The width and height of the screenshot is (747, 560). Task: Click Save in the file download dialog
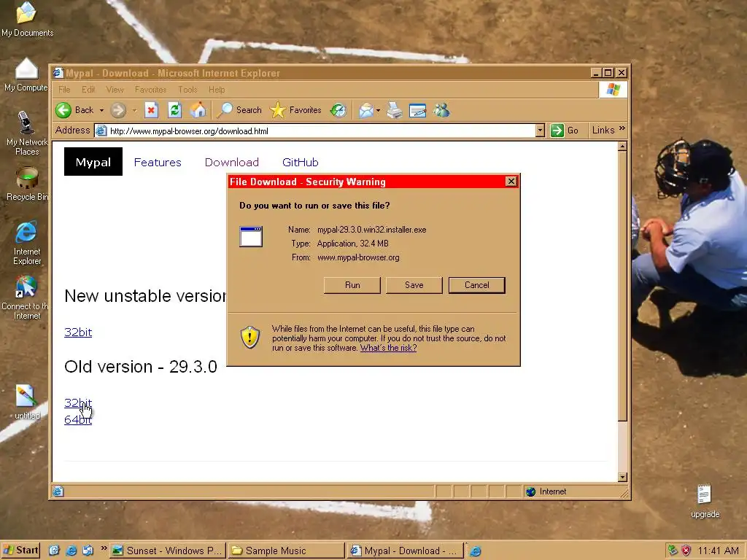(414, 285)
